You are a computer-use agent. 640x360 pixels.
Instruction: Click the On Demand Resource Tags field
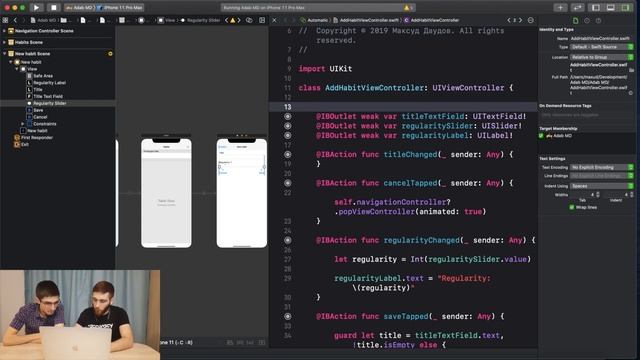coord(586,115)
